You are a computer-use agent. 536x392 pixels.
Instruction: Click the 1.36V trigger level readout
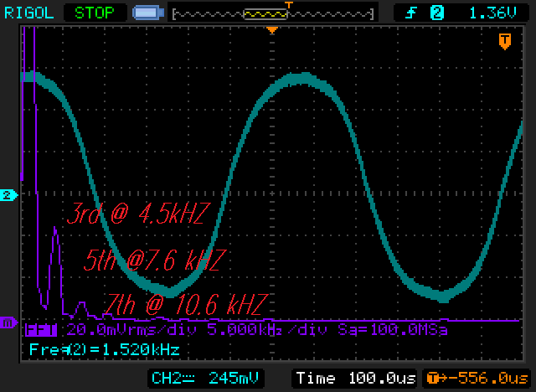(x=492, y=13)
